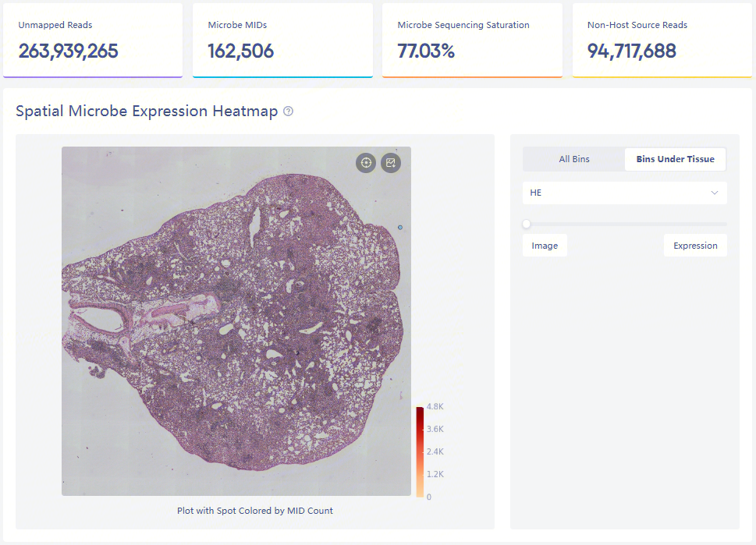Click the Plot with Spot Colored caption
This screenshot has height=545, width=756.
pos(255,511)
